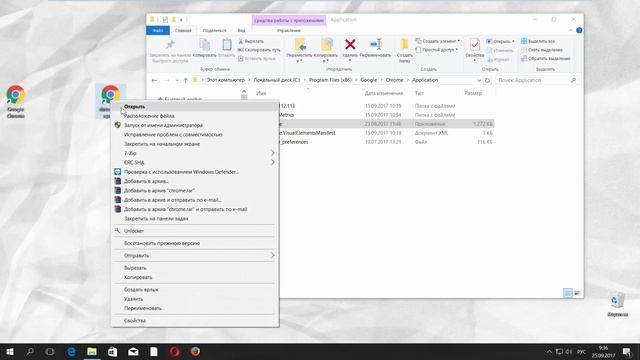
Task: Click Program Files (x86) in breadcrumb
Action: [x=330, y=80]
